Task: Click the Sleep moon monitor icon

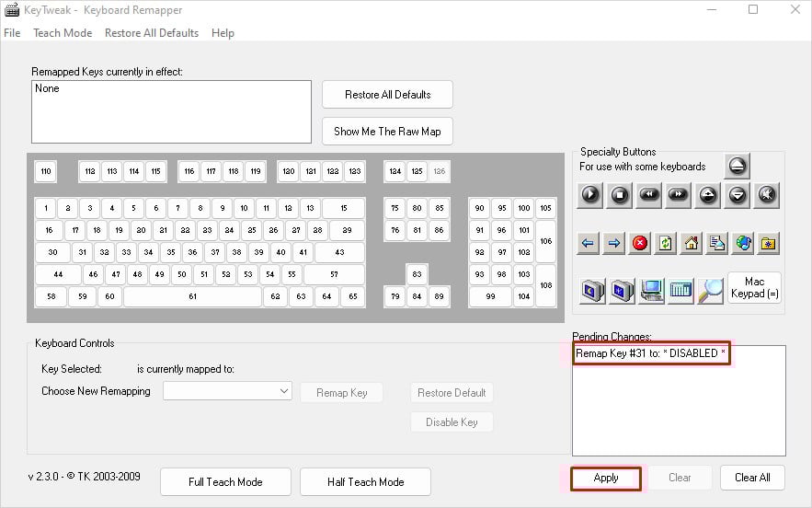Action: point(592,290)
